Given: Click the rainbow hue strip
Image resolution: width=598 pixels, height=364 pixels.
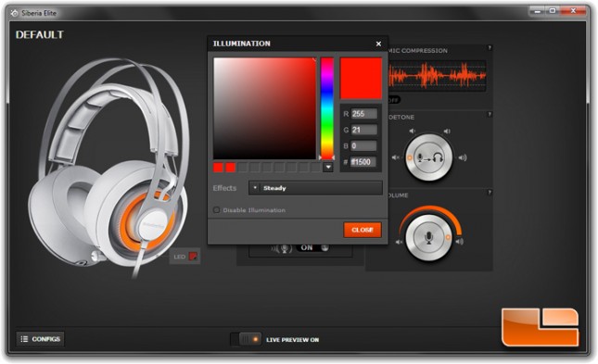Looking at the screenshot, I should (x=327, y=108).
